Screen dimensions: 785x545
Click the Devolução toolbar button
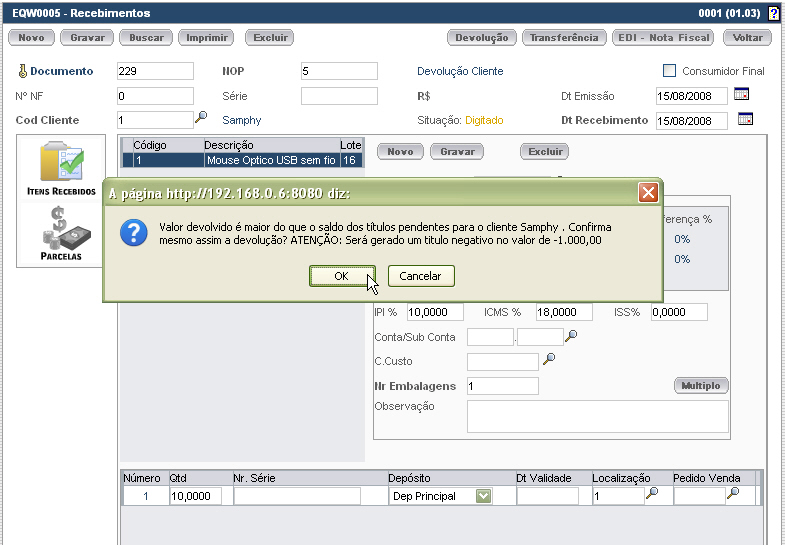click(x=482, y=38)
